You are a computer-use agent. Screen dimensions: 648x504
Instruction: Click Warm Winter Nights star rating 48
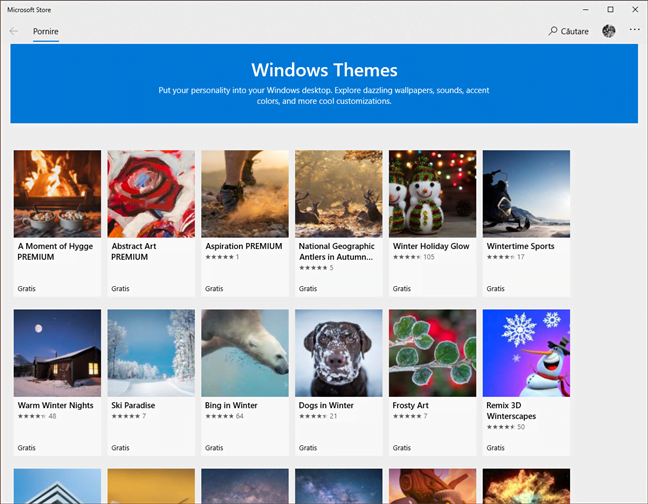pyautogui.click(x=37, y=416)
